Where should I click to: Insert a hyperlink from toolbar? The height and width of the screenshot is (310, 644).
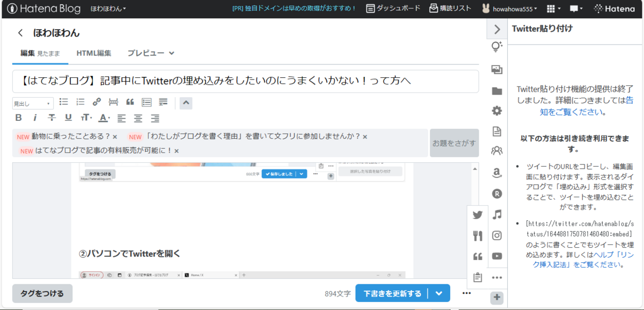[97, 102]
